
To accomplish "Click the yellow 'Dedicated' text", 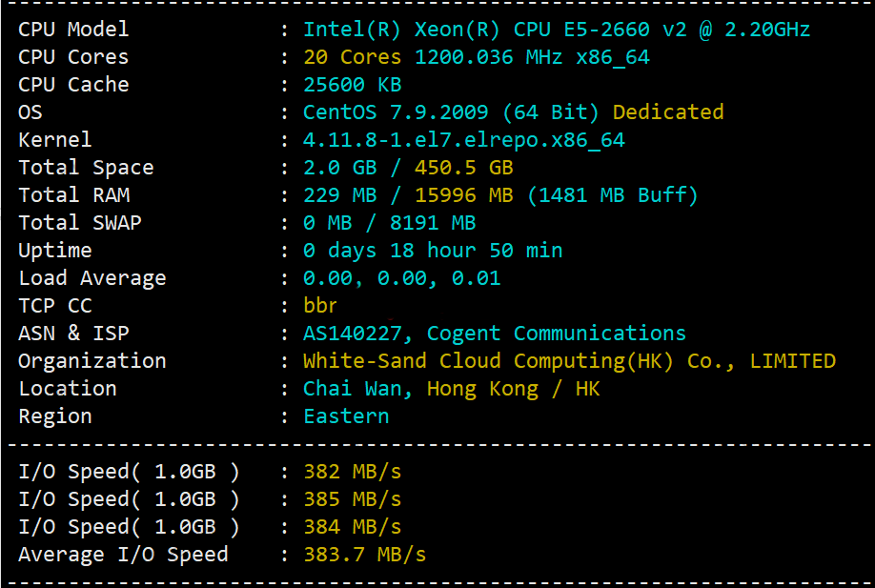I will click(x=667, y=112).
